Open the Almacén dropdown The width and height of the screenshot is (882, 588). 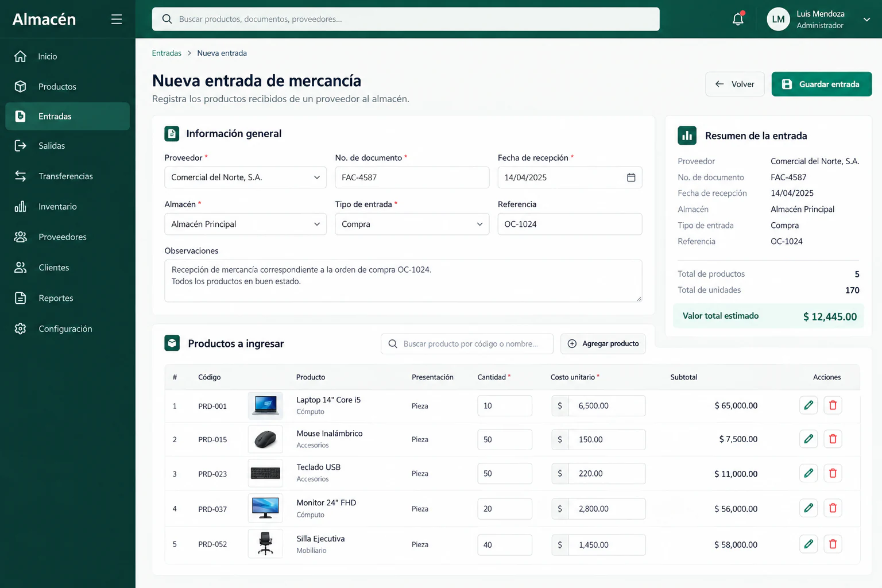(245, 224)
